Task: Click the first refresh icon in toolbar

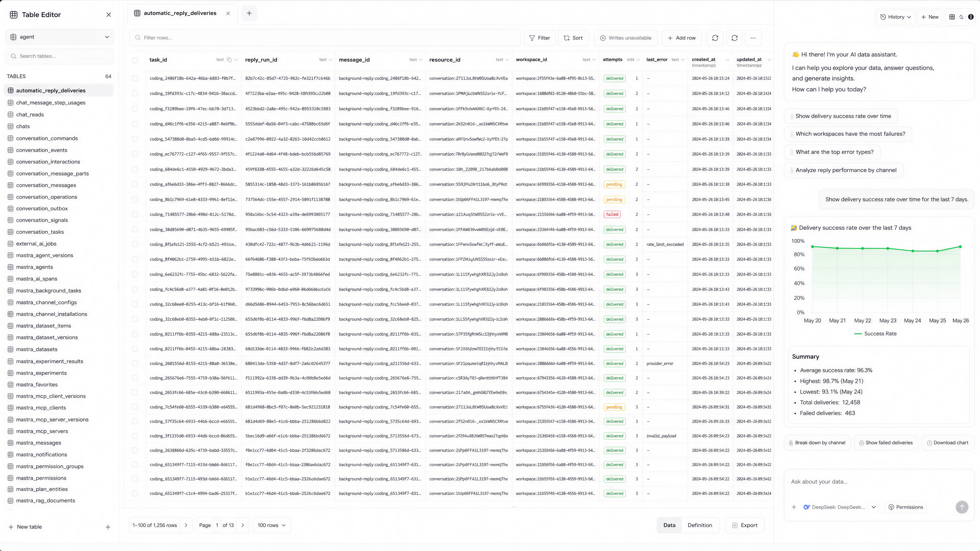Action: 715,38
